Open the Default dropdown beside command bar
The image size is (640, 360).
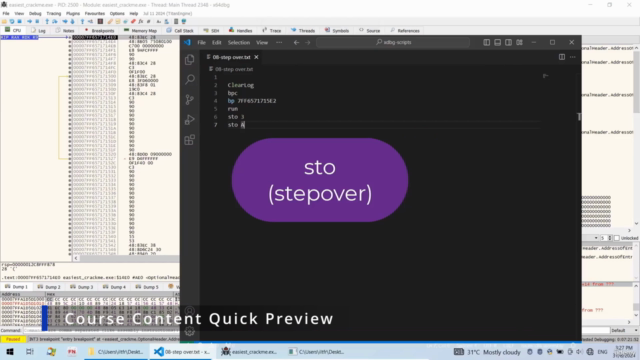tap(624, 330)
